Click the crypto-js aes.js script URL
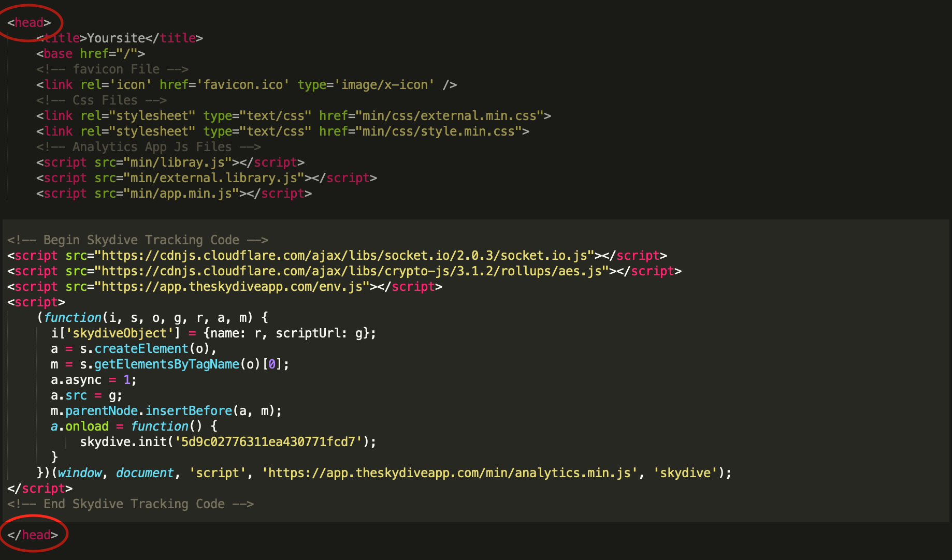The image size is (952, 560). 352,271
